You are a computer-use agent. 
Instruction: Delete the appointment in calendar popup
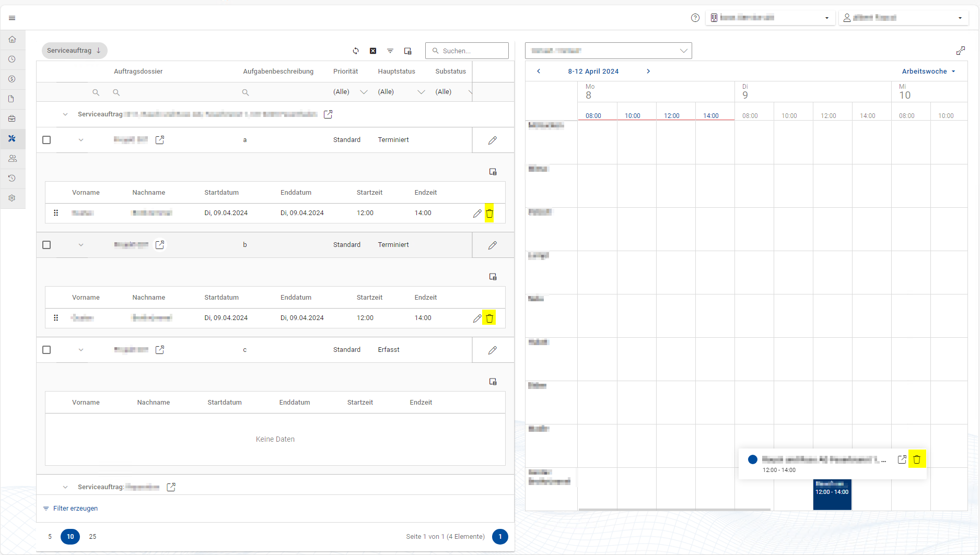coord(917,459)
